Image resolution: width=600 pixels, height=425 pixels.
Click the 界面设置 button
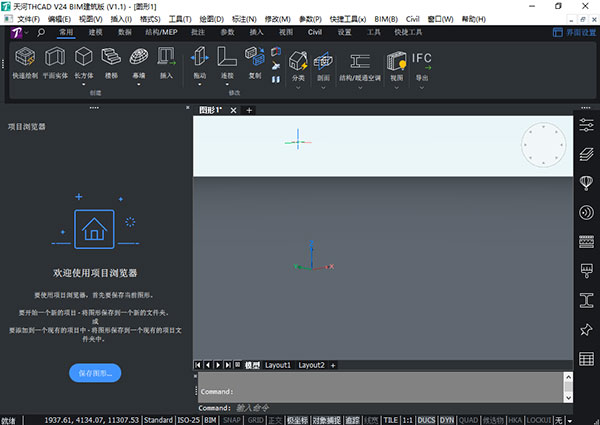tap(573, 32)
